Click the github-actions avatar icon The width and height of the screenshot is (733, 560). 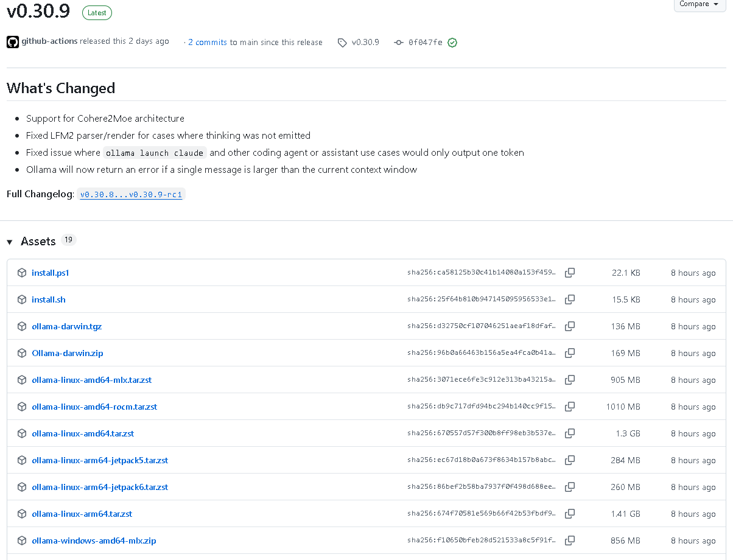tap(13, 42)
